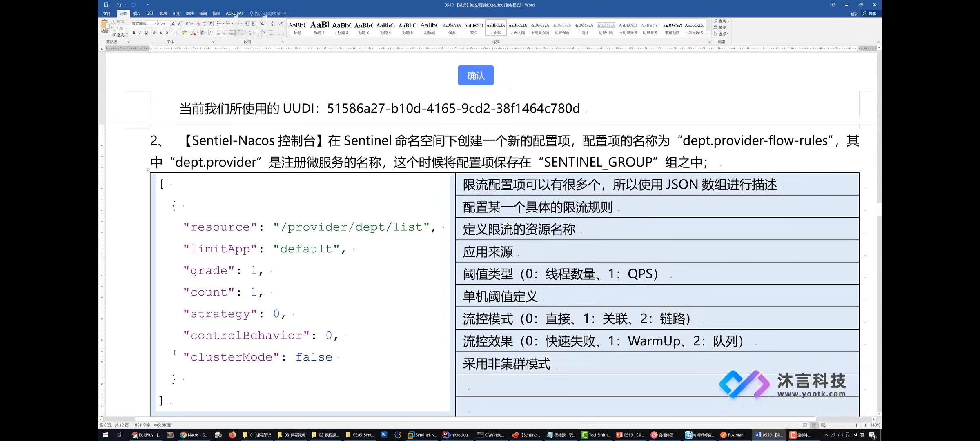Apply the 书籍标题 style
The image size is (980, 441).
(672, 28)
